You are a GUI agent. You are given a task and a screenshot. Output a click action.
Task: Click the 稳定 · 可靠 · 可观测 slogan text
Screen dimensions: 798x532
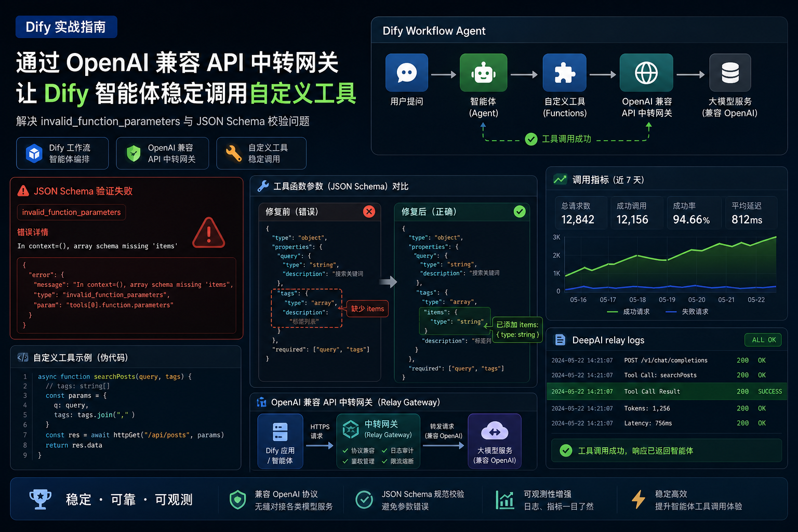(129, 500)
